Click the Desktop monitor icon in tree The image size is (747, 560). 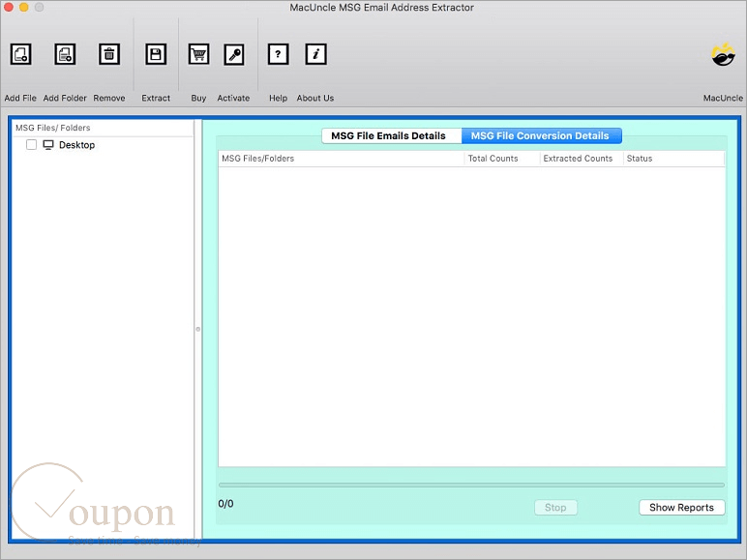(x=48, y=145)
